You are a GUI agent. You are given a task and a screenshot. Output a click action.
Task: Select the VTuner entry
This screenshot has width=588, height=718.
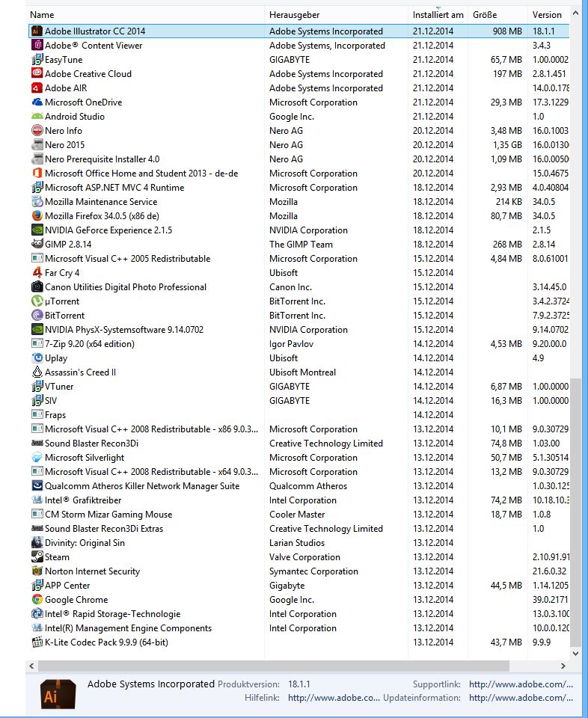click(298, 386)
